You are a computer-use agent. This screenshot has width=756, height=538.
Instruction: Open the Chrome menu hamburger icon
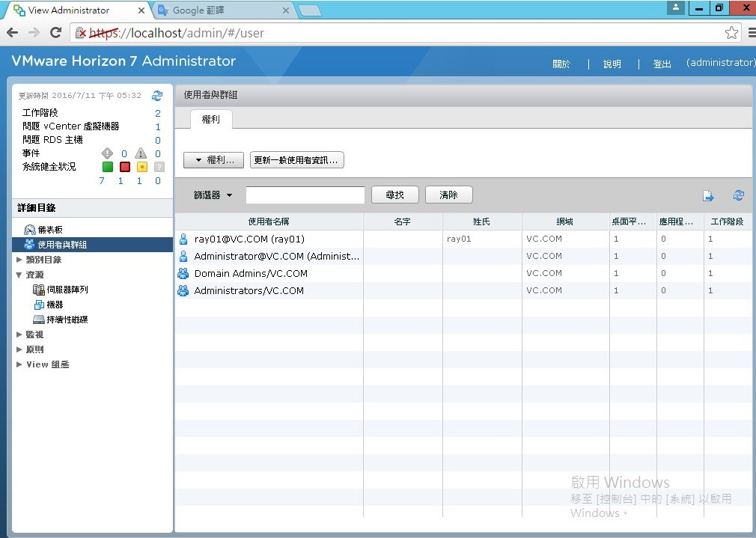point(752,33)
